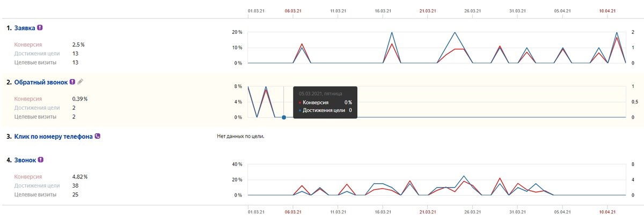The height and width of the screenshot is (222, 644).
Task: Click Целевые визиты label under Заявка
Action: (x=35, y=62)
